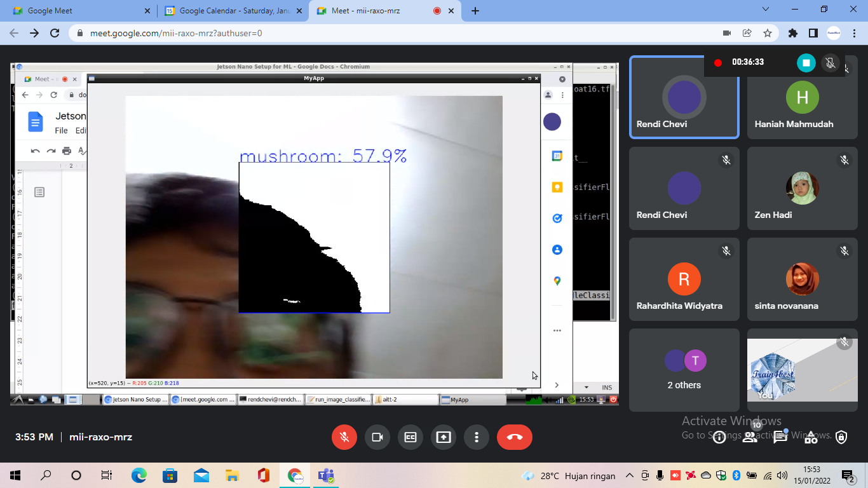Open Microsoft Edge from the taskbar
Viewport: 868px width, 488px height.
pos(139,475)
